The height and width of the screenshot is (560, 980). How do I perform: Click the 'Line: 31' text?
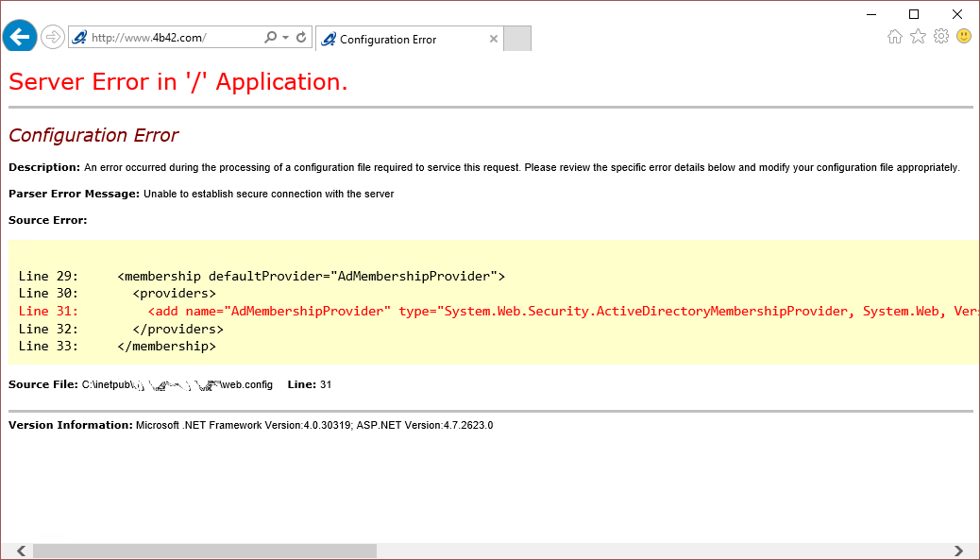pyautogui.click(x=310, y=384)
